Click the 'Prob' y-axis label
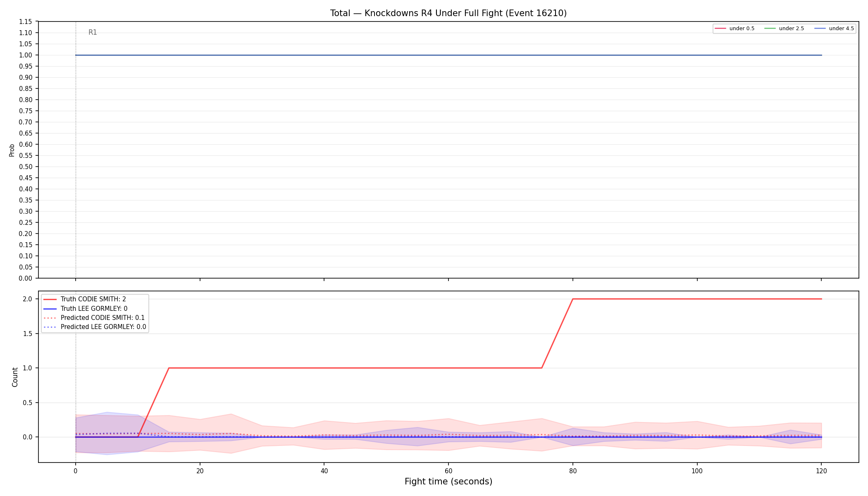The image size is (868, 496). (12, 150)
